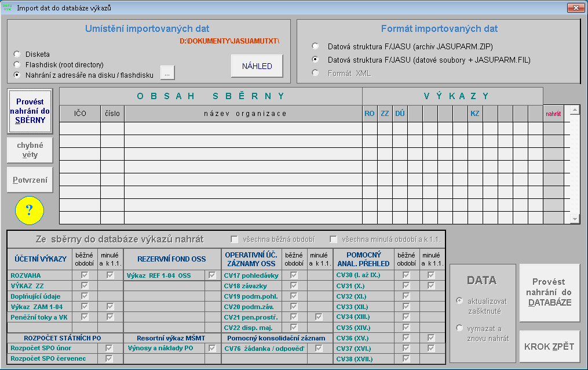Screen dimensions: 588x370
Task: Toggle CV30 (I. až IX.) běžné období checkbox
Action: point(406,275)
